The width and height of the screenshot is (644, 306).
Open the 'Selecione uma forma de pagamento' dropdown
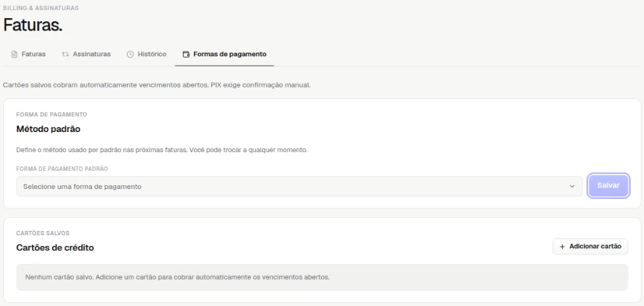tap(299, 186)
